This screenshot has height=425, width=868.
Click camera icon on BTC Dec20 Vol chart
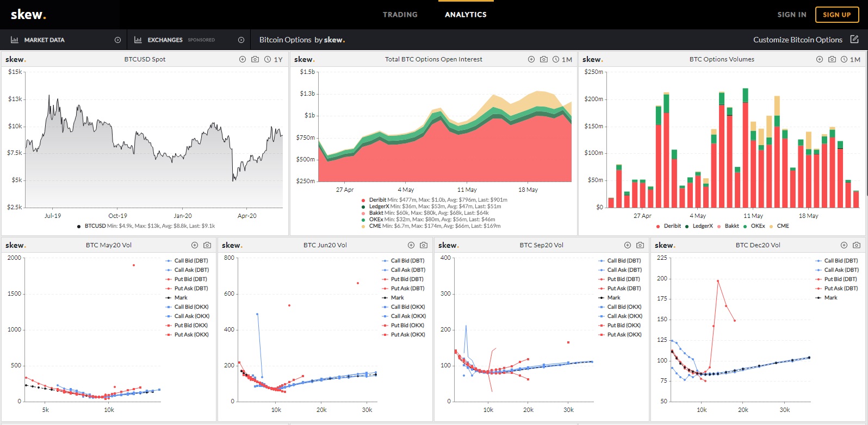(857, 245)
